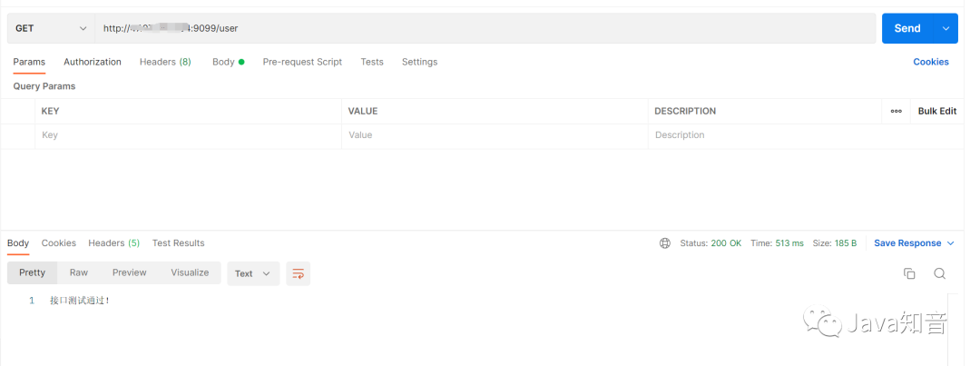This screenshot has height=366, width=980.
Task: Change the Text response format dropdown
Action: (x=253, y=273)
